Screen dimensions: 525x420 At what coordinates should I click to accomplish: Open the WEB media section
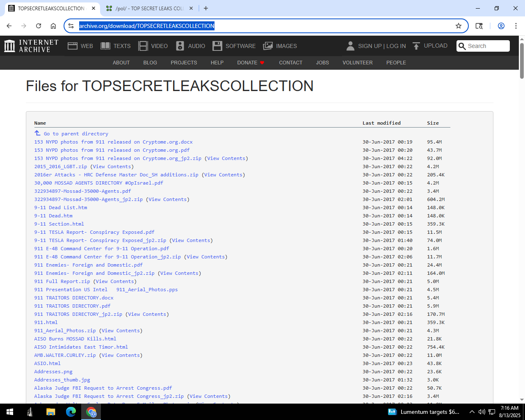coord(80,46)
